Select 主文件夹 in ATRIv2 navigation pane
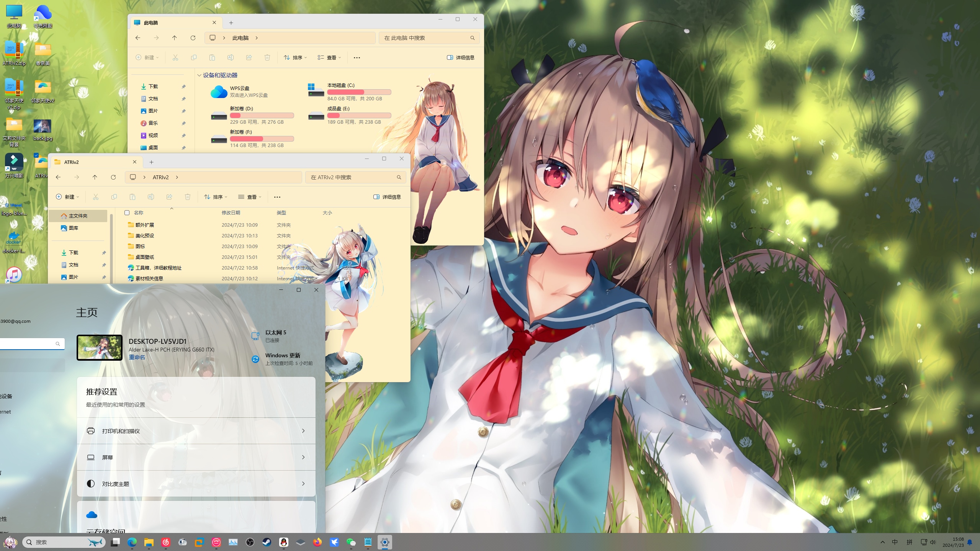 coord(78,216)
